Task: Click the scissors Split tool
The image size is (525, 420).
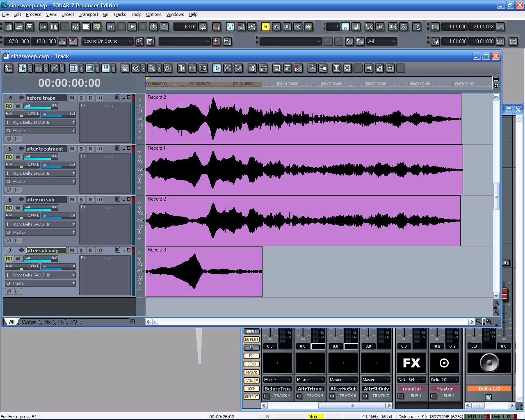Action: (x=125, y=68)
